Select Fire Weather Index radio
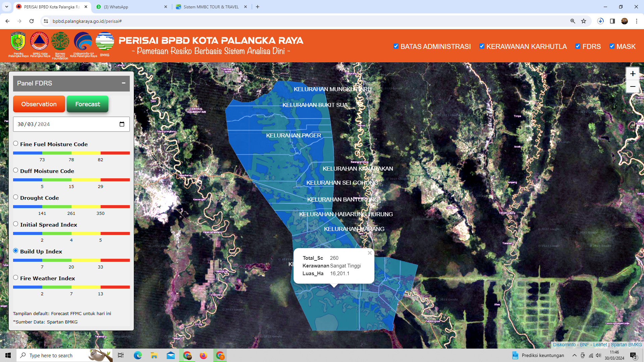This screenshot has height=362, width=644. coord(16,278)
